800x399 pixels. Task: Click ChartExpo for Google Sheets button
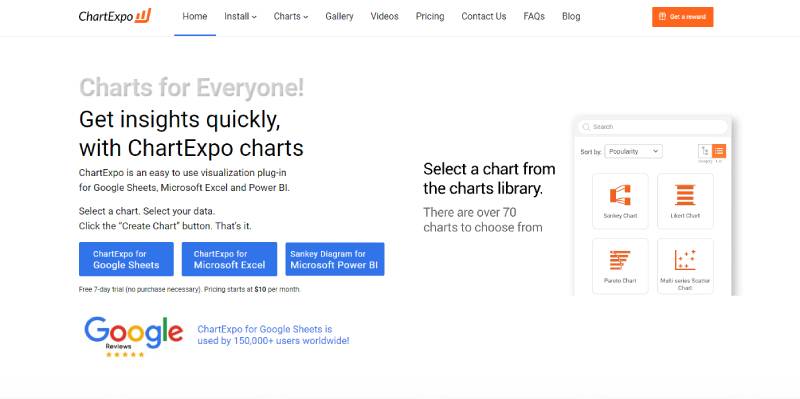tap(126, 259)
